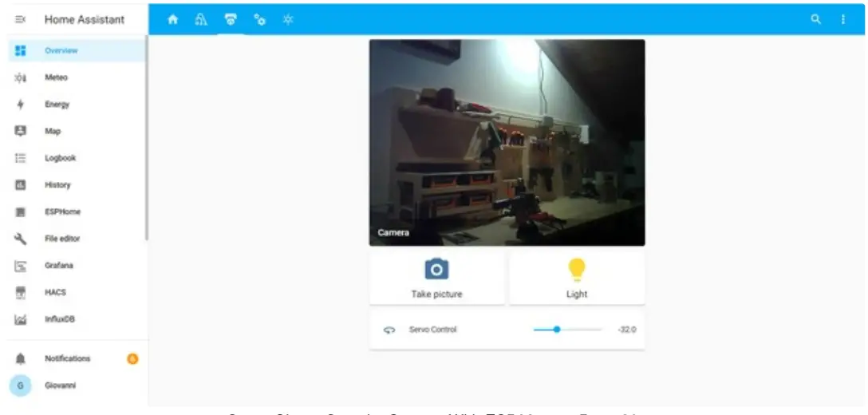Click the InfluxDB label in sidebar

click(60, 319)
